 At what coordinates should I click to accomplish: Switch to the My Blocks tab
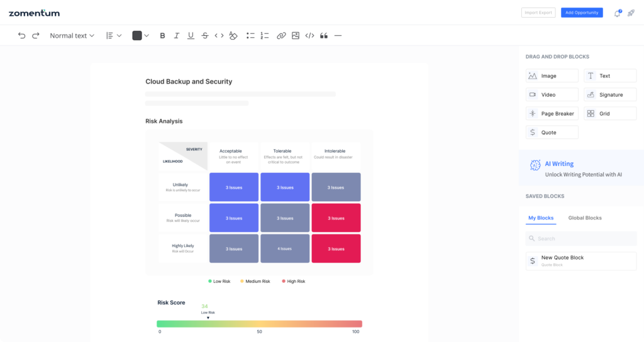click(541, 218)
